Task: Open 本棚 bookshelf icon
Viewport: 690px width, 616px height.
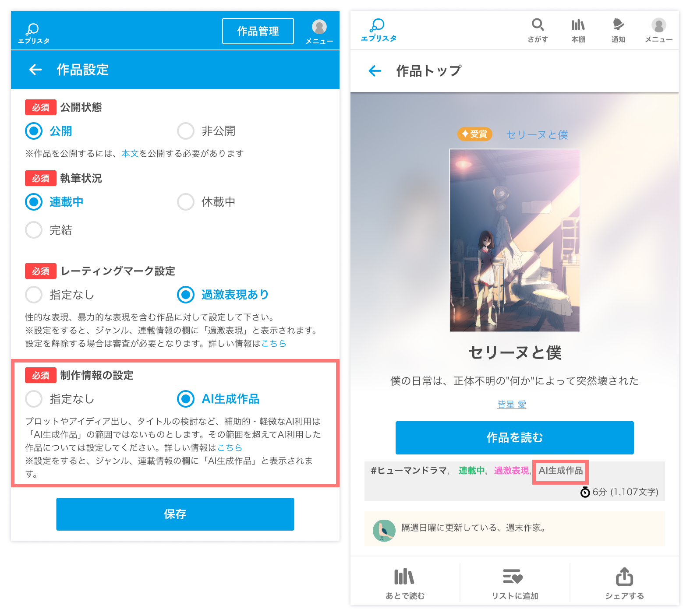Action: (578, 30)
